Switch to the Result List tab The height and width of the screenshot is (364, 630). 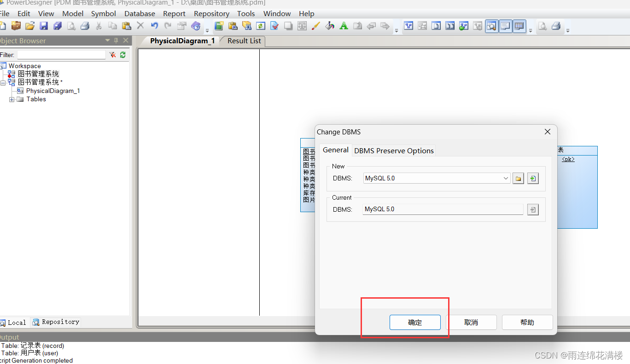click(244, 40)
